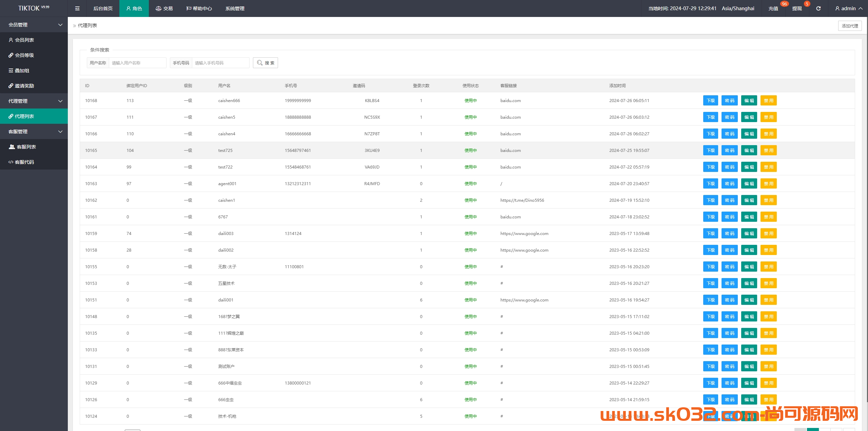Image resolution: width=868 pixels, height=431 pixels.
Task: Open 叠加组 in the sidebar
Action: (x=34, y=71)
